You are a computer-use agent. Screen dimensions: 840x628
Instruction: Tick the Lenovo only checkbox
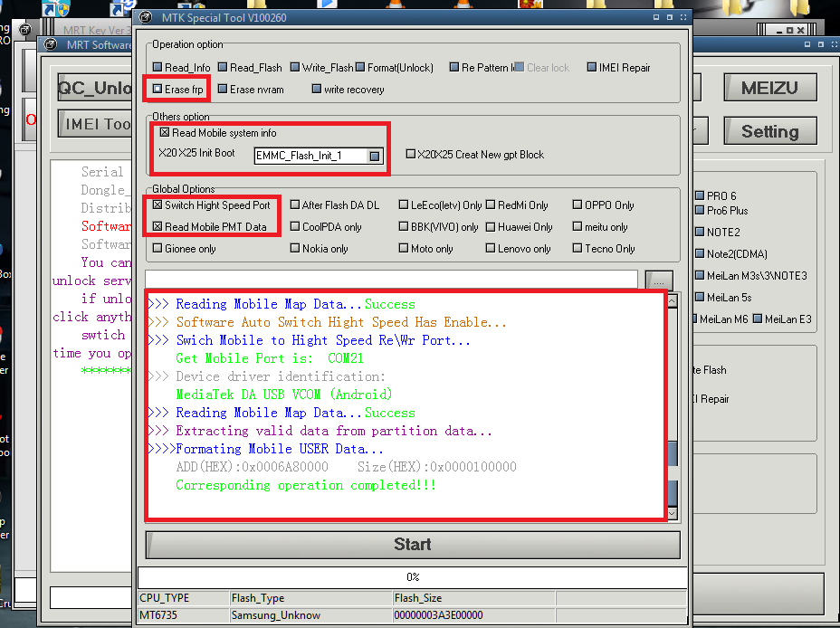click(491, 248)
